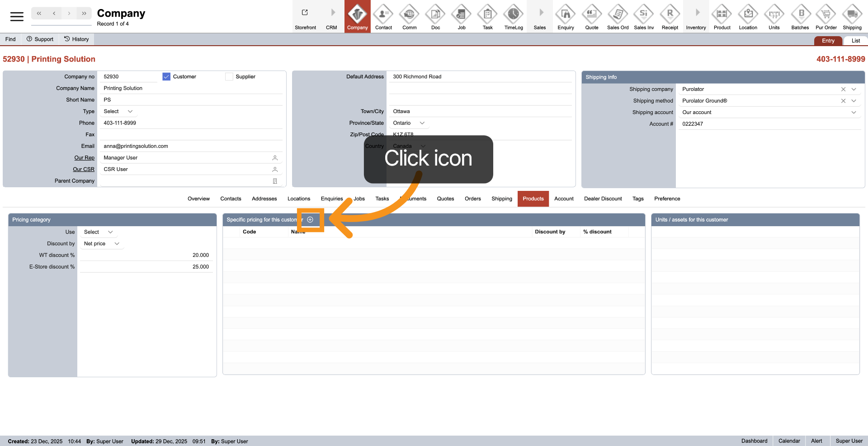
Task: Open the Contacts tab
Action: coord(231,199)
